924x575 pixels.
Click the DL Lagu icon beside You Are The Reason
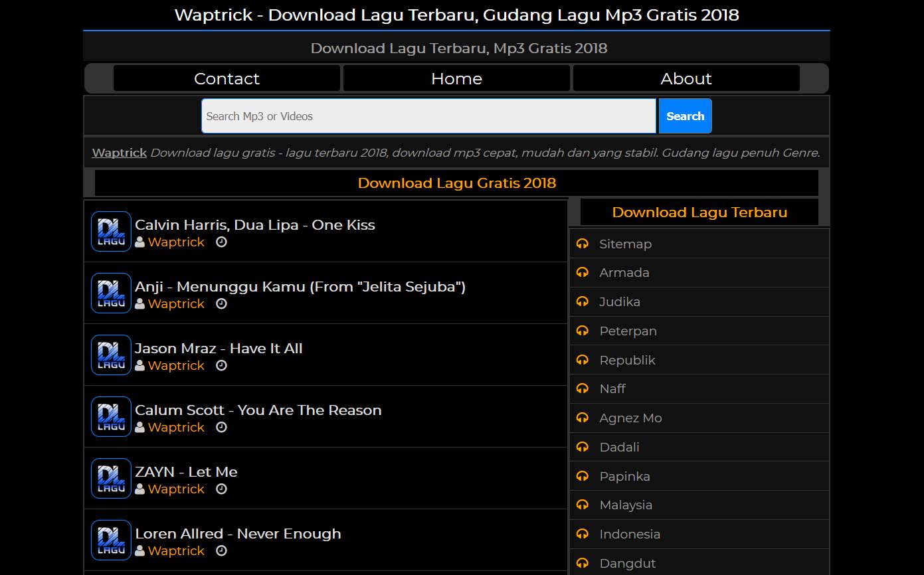(111, 417)
